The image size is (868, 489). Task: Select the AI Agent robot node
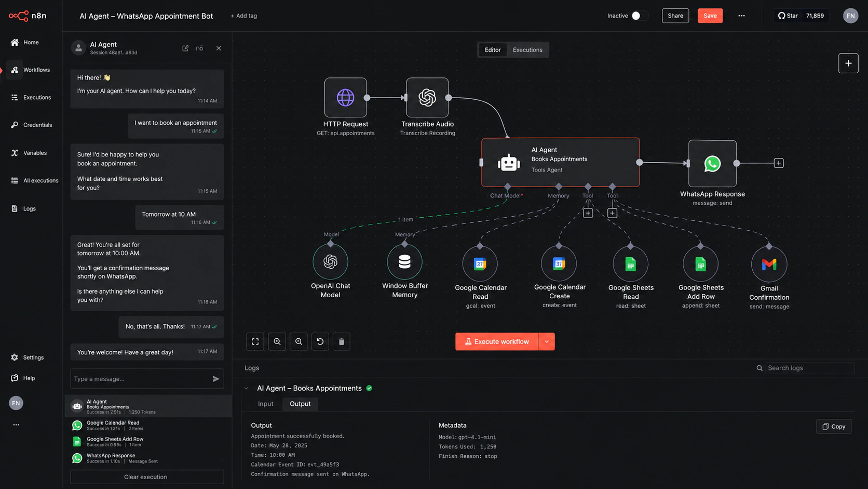pyautogui.click(x=560, y=162)
